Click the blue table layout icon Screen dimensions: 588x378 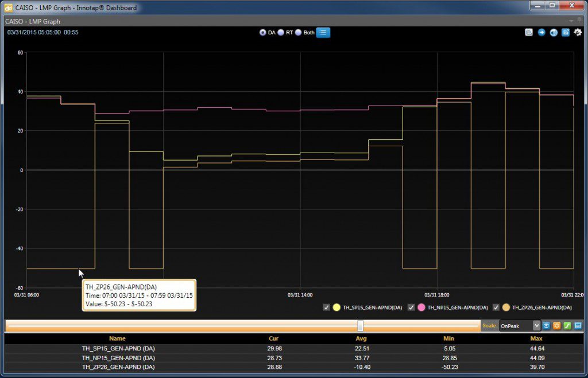coord(578,326)
